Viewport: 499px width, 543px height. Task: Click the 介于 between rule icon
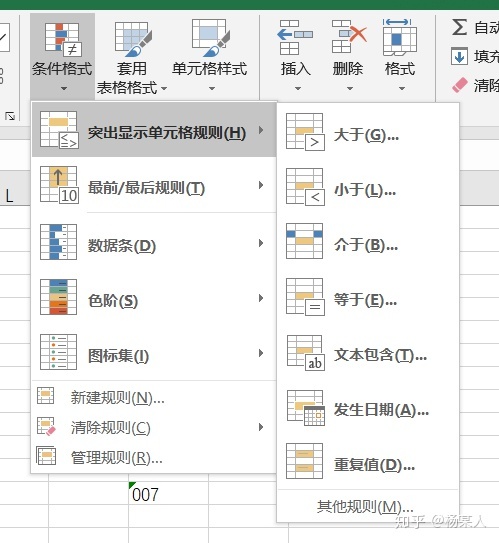305,241
